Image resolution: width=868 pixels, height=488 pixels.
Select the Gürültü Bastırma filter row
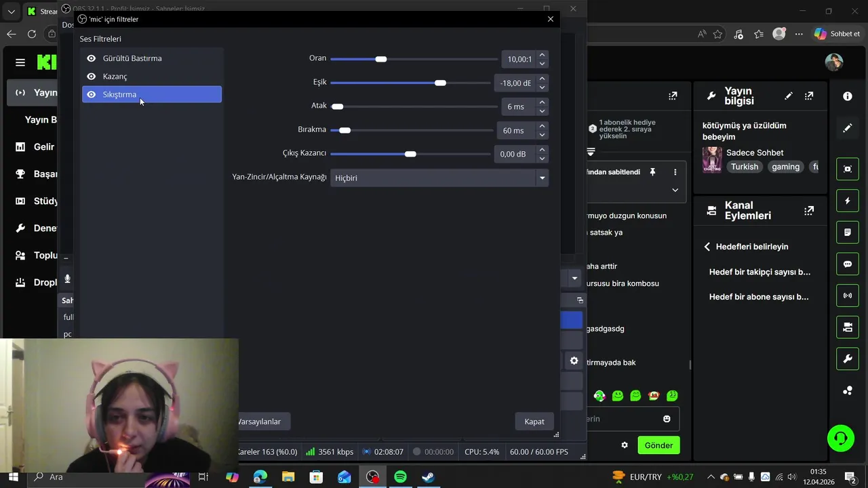(x=152, y=58)
